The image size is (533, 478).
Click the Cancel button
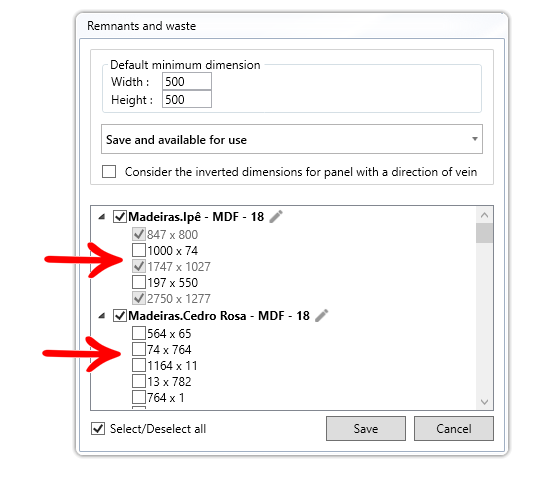454,428
